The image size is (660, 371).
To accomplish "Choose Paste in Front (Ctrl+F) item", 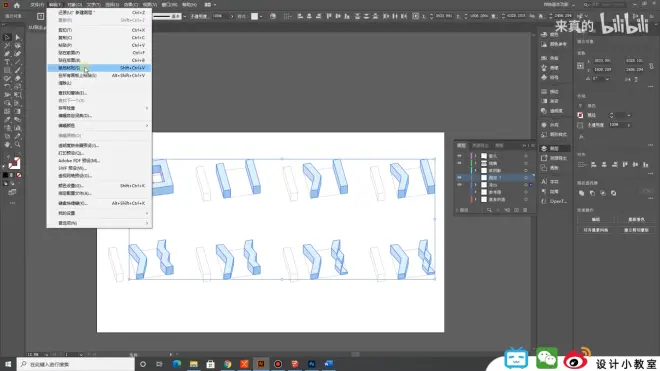I will 99,53.
